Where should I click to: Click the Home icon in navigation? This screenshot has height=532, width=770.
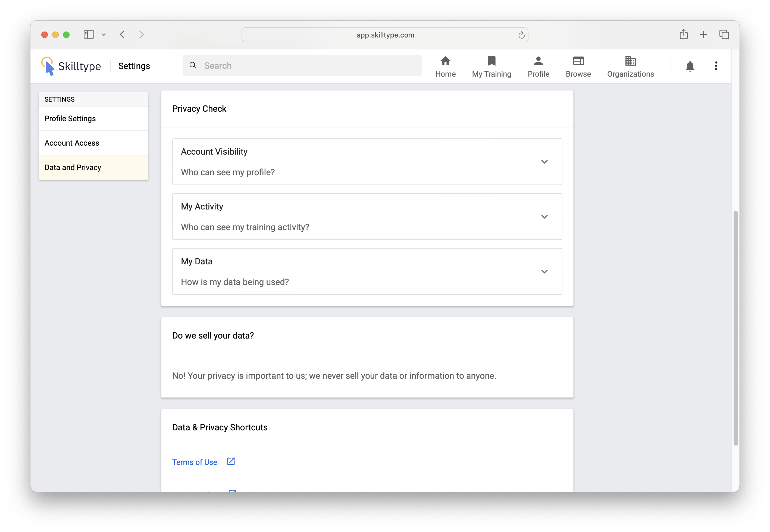pyautogui.click(x=445, y=61)
